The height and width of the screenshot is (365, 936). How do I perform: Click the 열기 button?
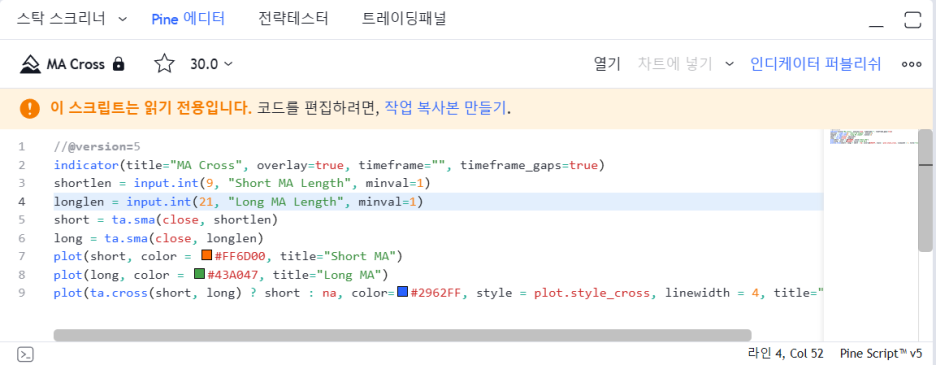(607, 64)
